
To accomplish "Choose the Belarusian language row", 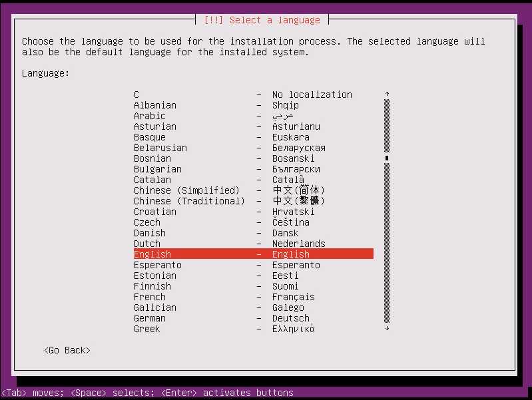I will tap(254, 148).
